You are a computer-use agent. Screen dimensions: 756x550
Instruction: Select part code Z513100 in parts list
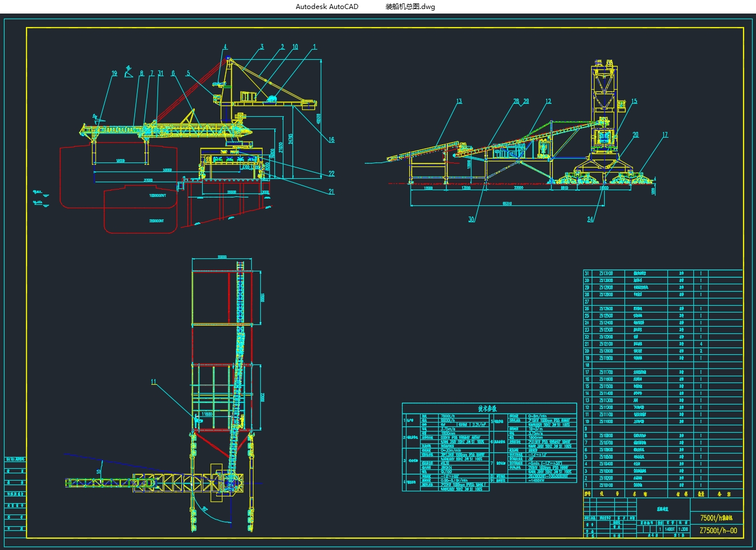(x=606, y=274)
